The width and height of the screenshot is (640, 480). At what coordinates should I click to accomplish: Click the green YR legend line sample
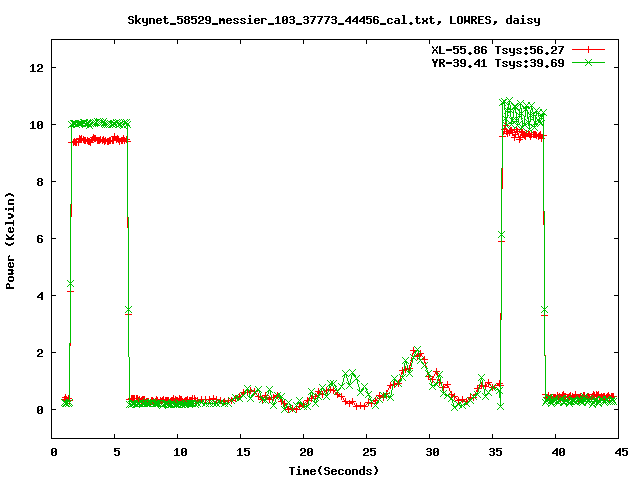[x=588, y=62]
